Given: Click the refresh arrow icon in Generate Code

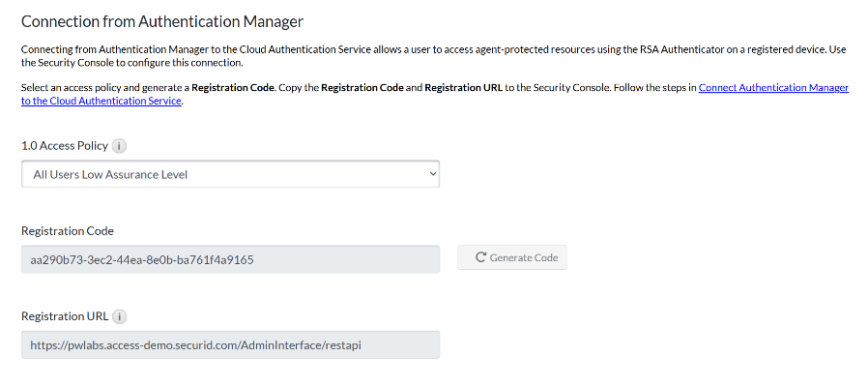Looking at the screenshot, I should coord(480,257).
